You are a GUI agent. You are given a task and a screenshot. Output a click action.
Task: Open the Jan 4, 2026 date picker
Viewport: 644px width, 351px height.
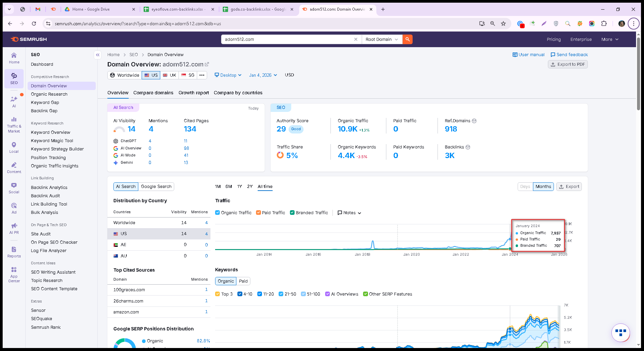point(263,75)
